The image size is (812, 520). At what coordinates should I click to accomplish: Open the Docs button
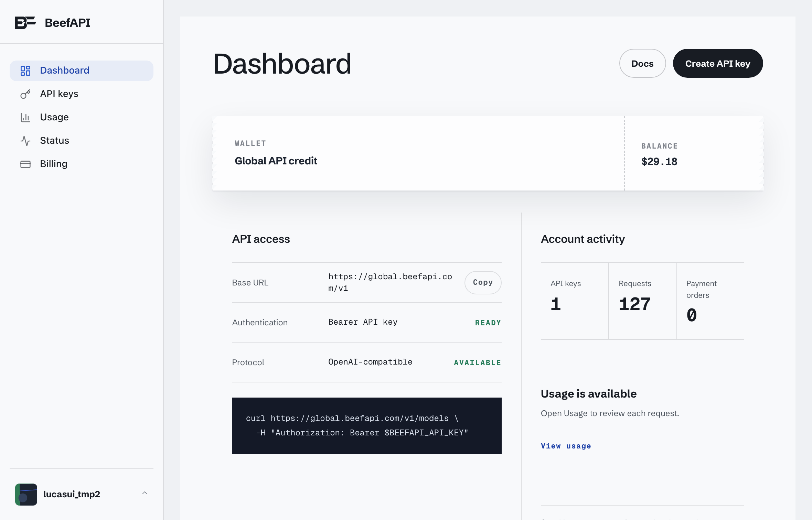coord(642,63)
